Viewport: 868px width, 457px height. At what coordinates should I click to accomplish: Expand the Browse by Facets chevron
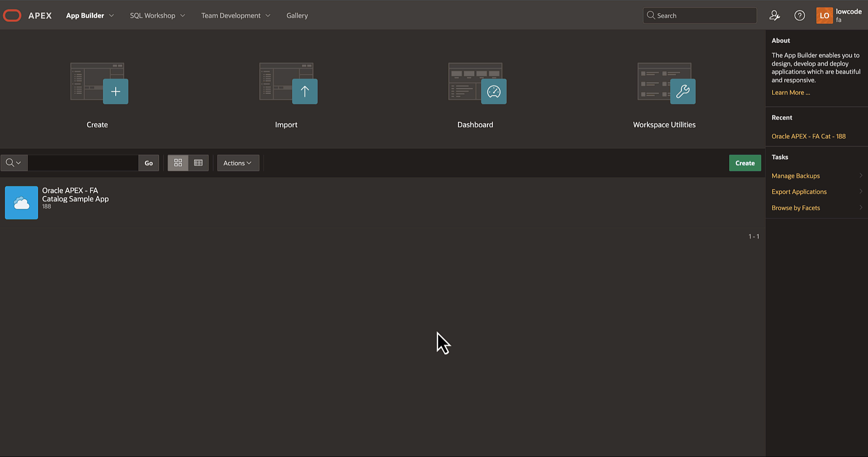click(861, 207)
